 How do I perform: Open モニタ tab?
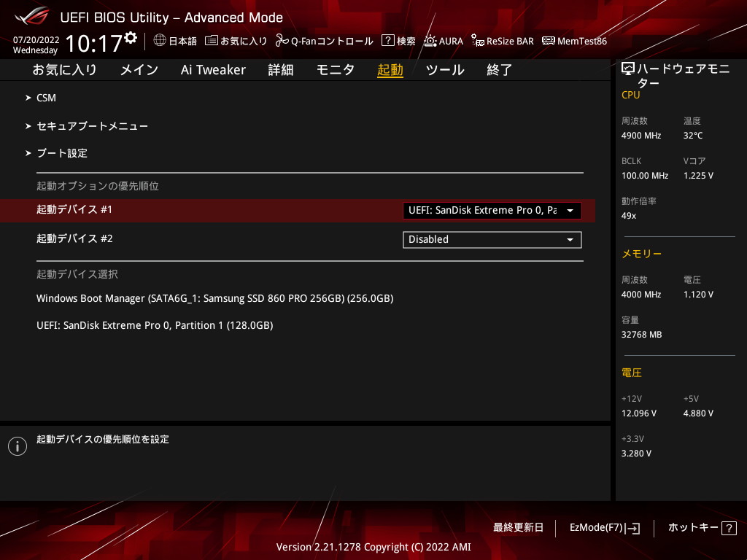pyautogui.click(x=336, y=70)
